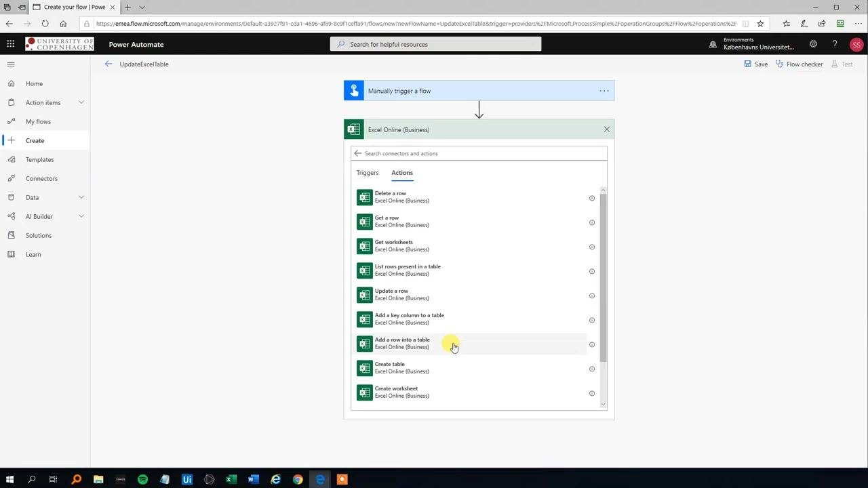Expand the Action items chevron
Image resolution: width=868 pixels, height=488 pixels.
[81, 102]
